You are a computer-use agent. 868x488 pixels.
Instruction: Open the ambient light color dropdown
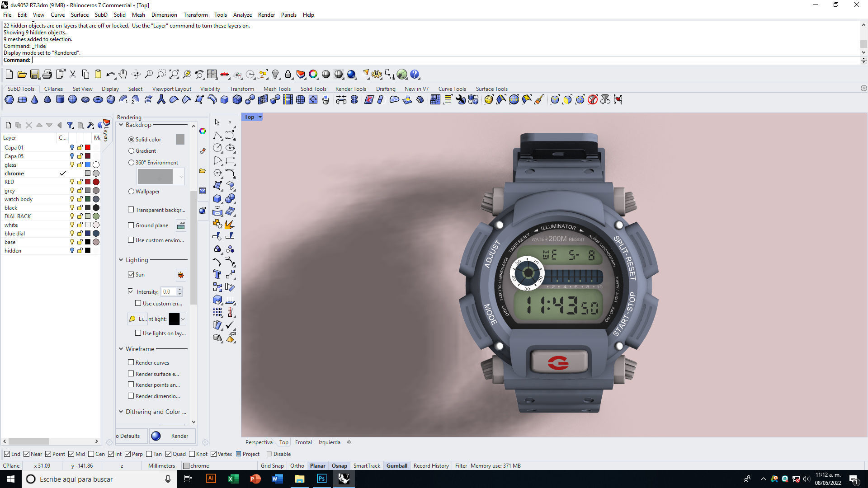[183, 319]
